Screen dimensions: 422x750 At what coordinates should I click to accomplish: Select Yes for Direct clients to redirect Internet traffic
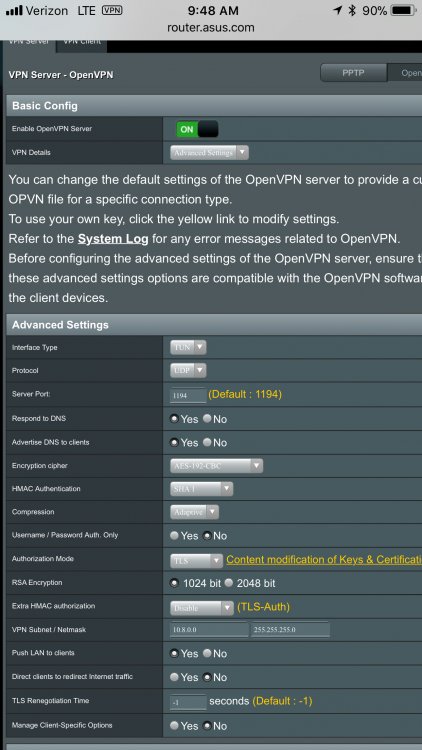pos(175,677)
